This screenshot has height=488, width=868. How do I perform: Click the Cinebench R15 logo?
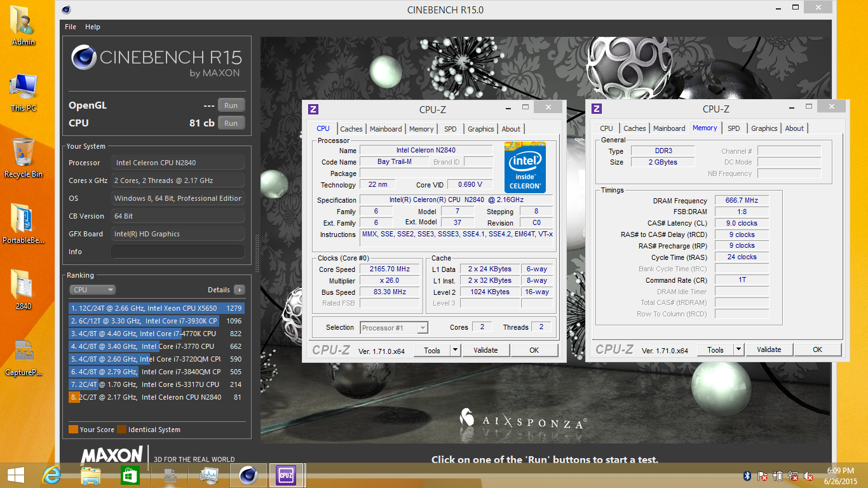click(x=156, y=62)
